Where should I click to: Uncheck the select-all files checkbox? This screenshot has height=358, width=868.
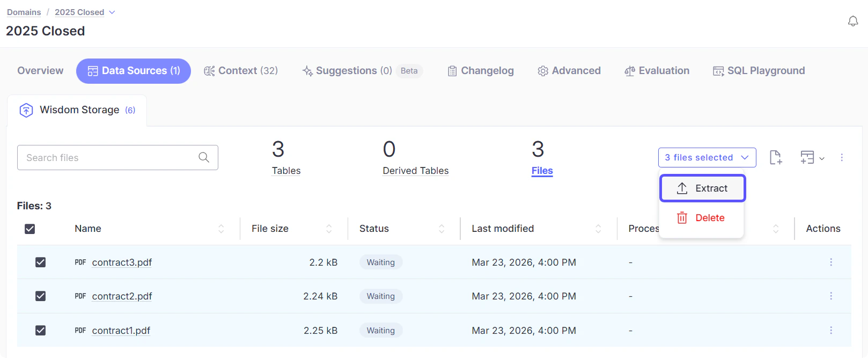point(30,229)
